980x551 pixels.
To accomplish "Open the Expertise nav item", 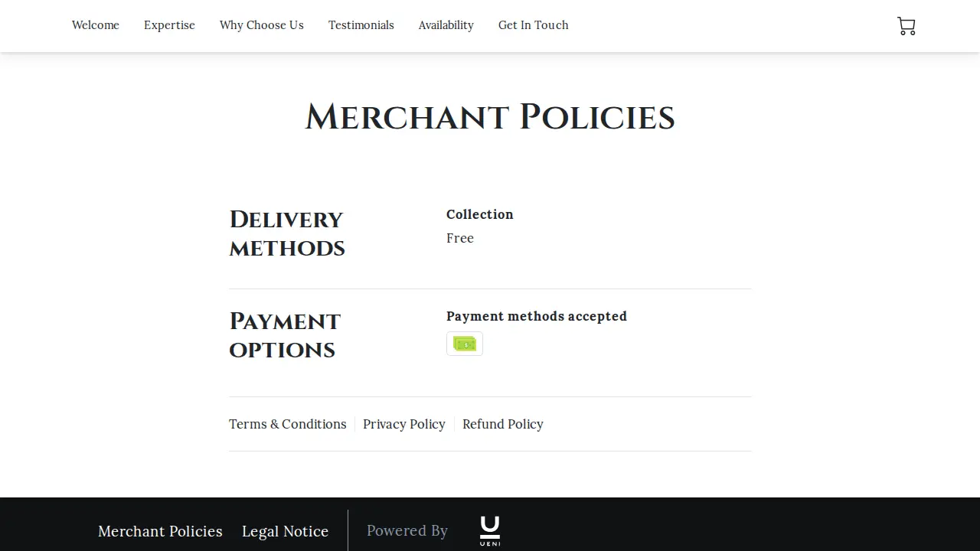I will [x=169, y=25].
